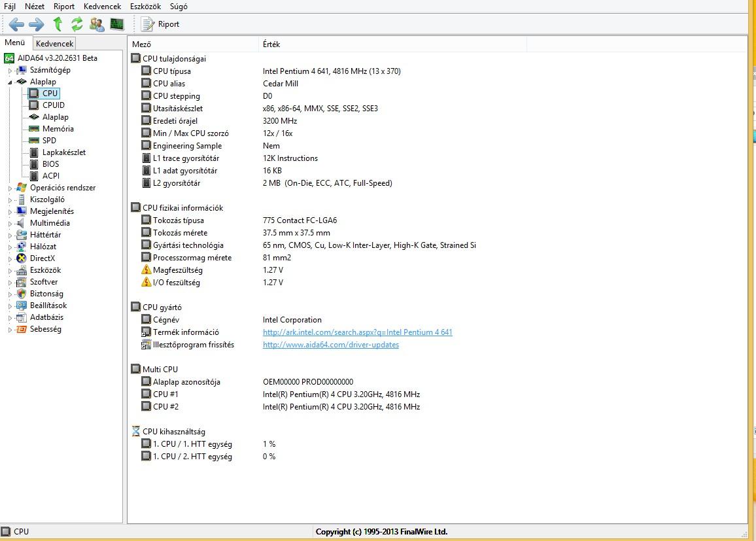Select the SPD memory icon

click(x=34, y=140)
